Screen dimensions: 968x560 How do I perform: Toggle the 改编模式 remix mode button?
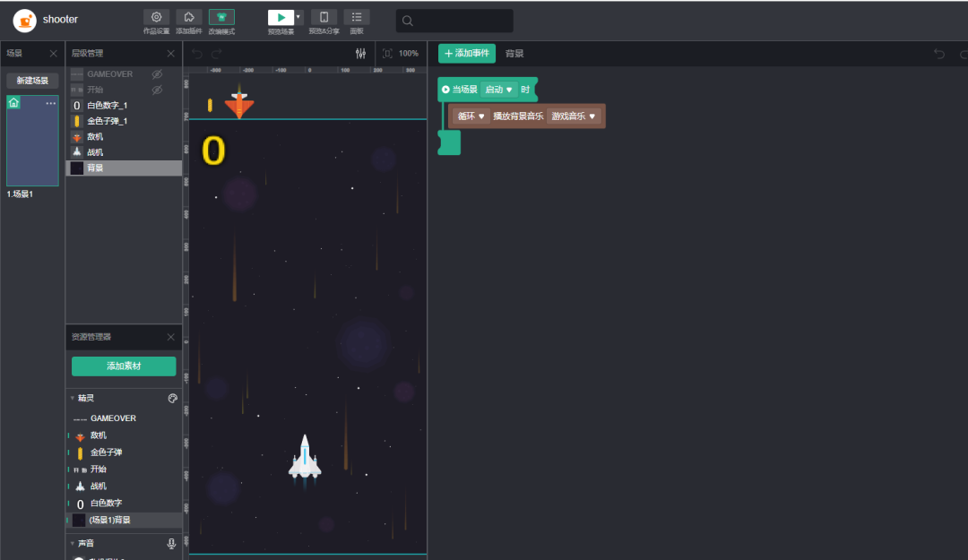tap(221, 17)
